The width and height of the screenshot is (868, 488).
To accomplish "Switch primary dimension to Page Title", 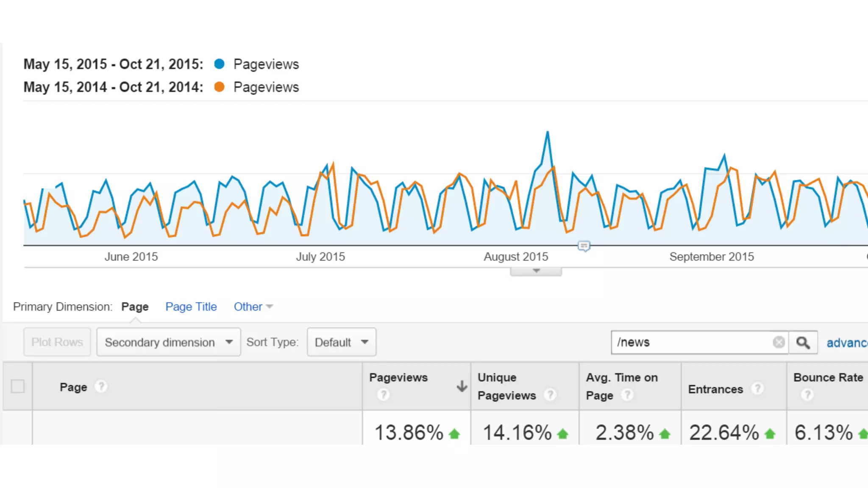I will click(191, 307).
